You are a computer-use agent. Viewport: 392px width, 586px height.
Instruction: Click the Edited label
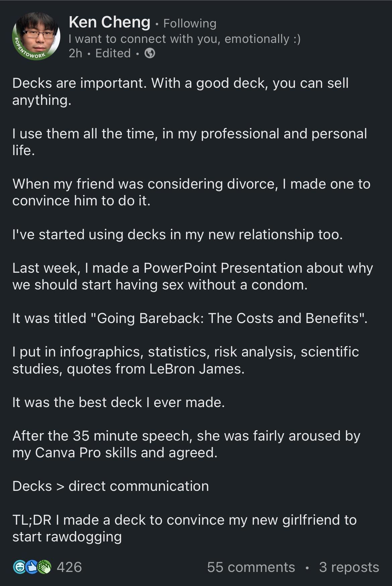click(x=113, y=53)
